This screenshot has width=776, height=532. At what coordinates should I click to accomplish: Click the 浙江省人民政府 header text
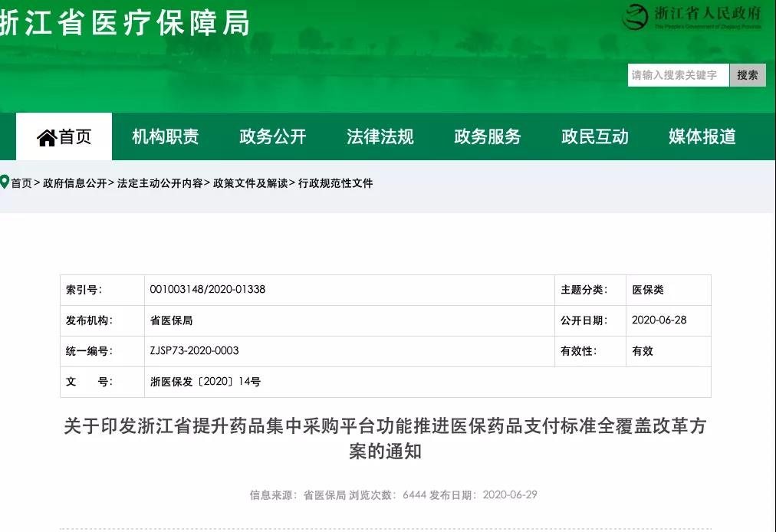tap(707, 14)
